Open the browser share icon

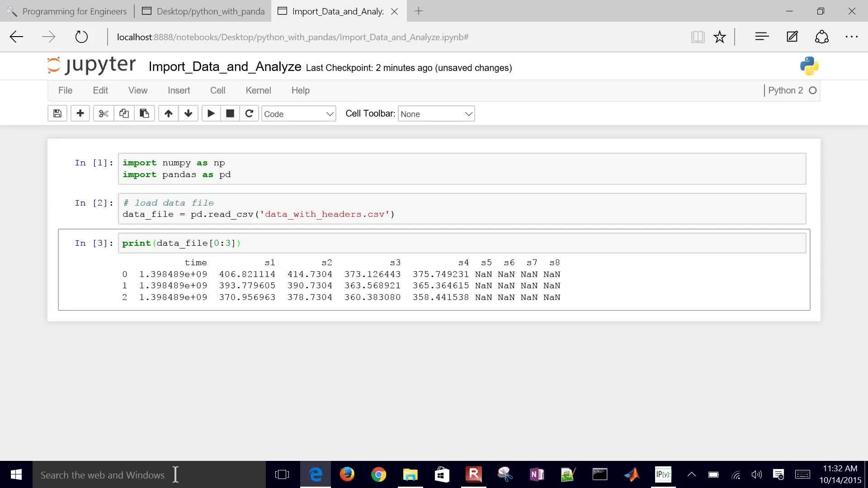tap(822, 37)
